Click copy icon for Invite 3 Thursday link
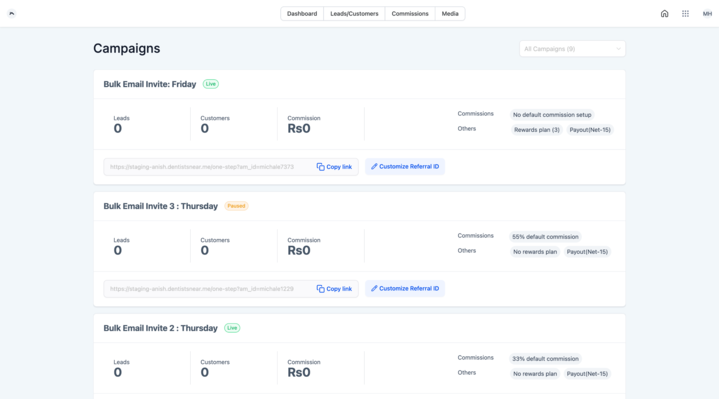 321,289
